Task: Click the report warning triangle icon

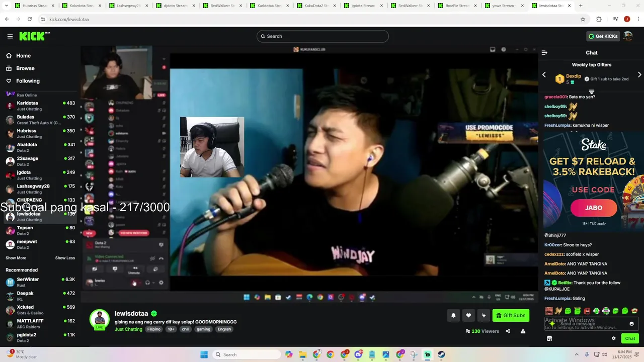Action: 523,331
